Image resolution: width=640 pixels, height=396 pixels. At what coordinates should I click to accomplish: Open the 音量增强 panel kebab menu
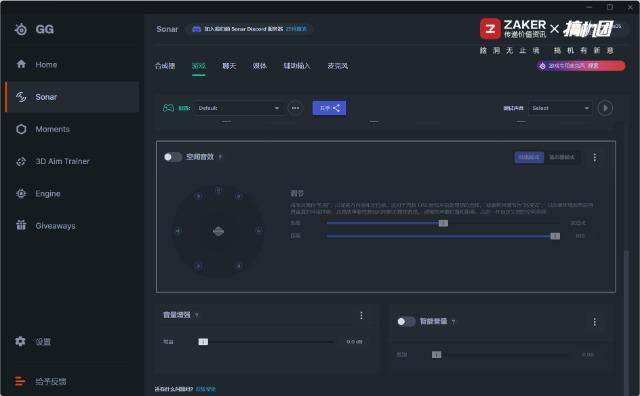[x=361, y=315]
